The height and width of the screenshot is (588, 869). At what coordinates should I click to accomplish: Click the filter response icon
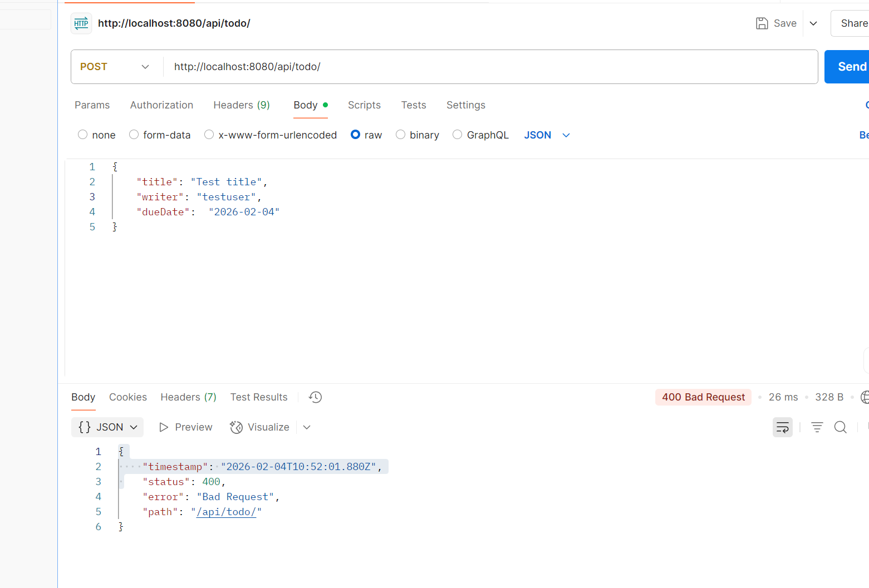click(817, 427)
